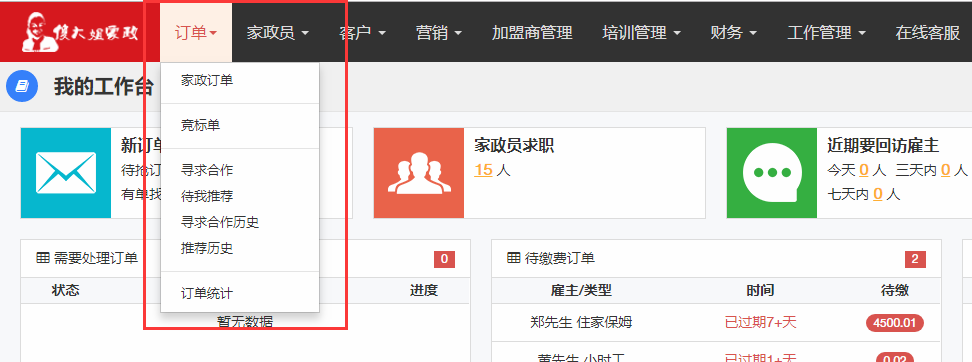Expand the 家政员 dropdown menu
This screenshot has height=362, width=972.
tap(278, 32)
